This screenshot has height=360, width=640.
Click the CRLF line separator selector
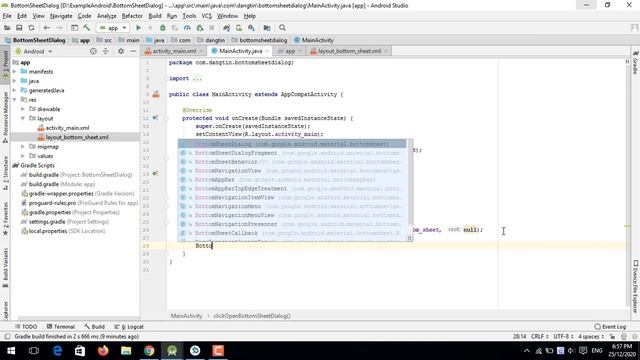540,337
